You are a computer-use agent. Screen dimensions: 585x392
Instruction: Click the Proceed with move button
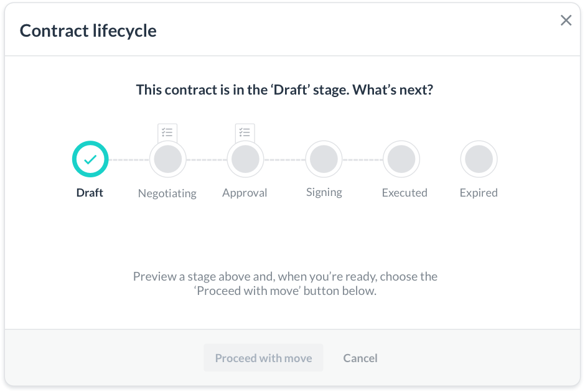[x=263, y=358]
